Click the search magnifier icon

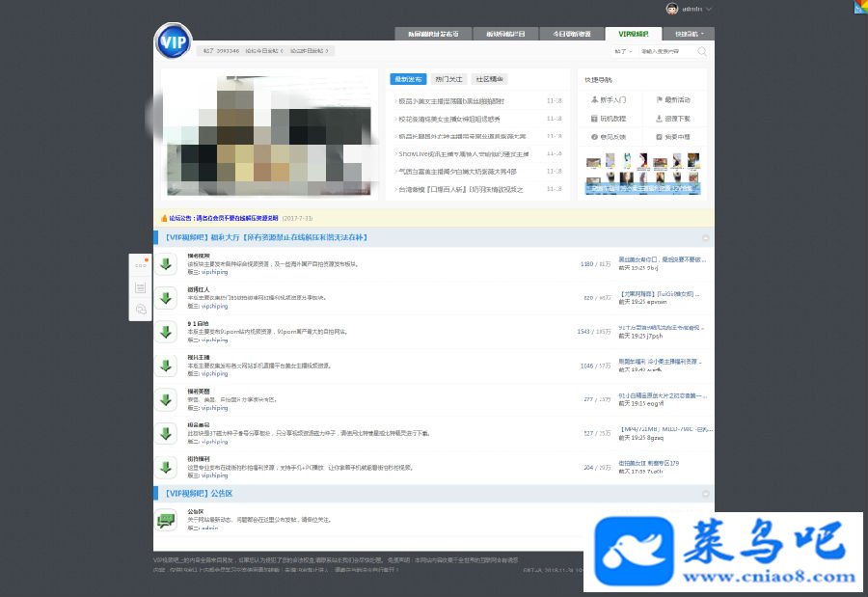pyautogui.click(x=702, y=51)
